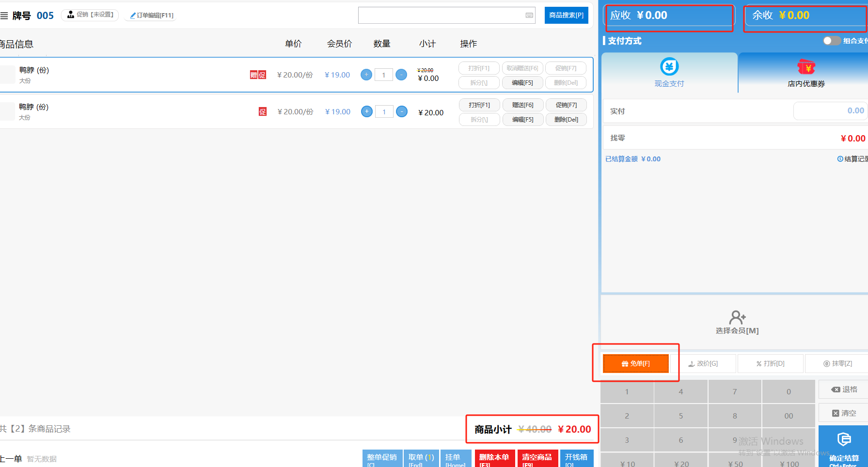Image resolution: width=868 pixels, height=467 pixels.
Task: Click the keyboard icon in search box
Action: point(529,16)
